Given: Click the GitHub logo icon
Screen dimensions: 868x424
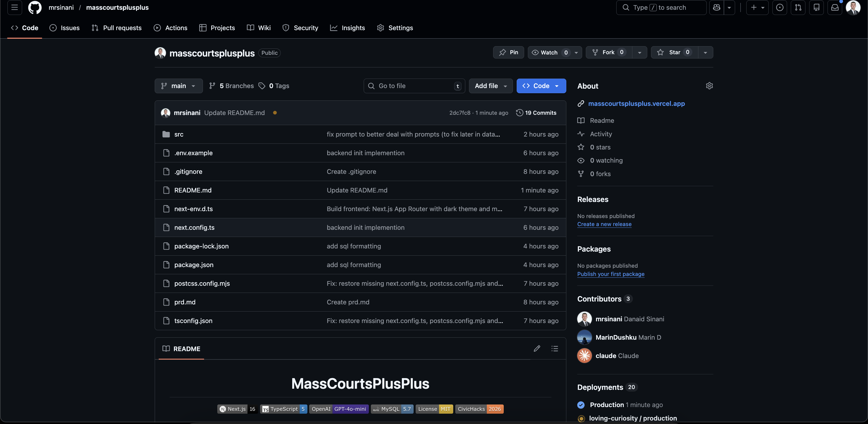Looking at the screenshot, I should 35,7.
